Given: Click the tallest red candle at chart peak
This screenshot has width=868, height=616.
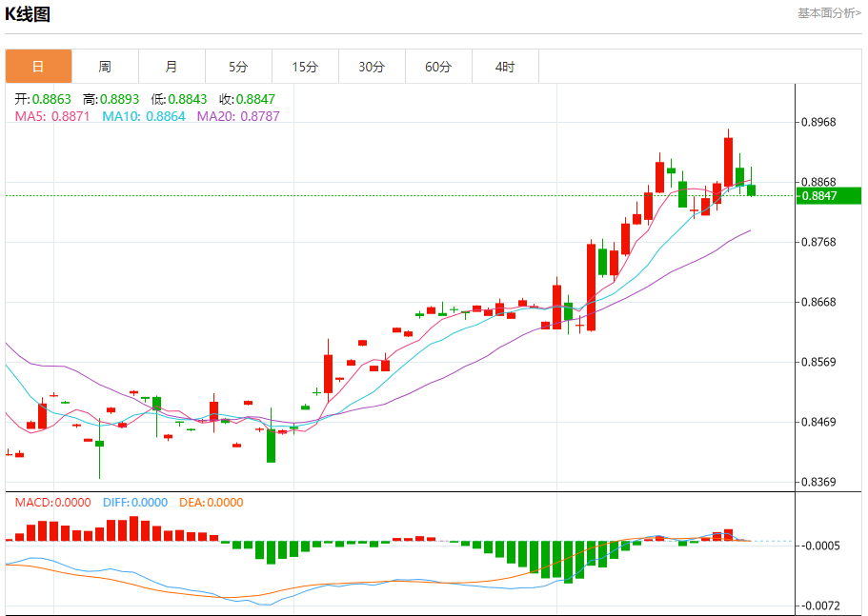Looking at the screenshot, I should tap(729, 162).
